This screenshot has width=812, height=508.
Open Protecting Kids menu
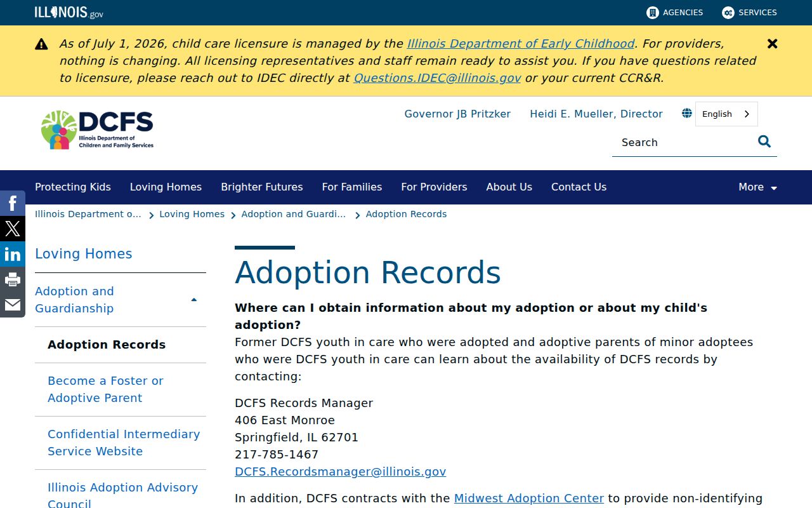73,187
